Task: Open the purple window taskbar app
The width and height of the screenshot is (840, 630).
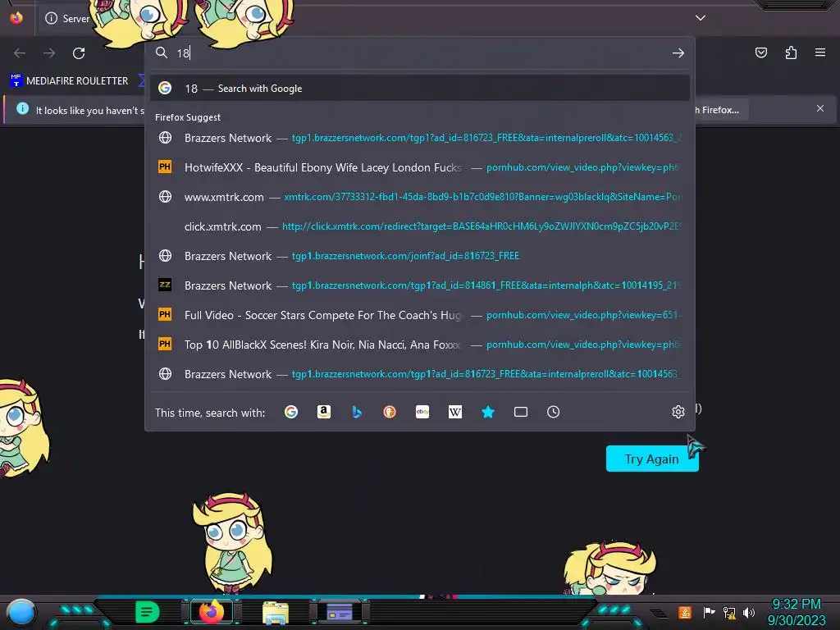Action: coord(339,612)
